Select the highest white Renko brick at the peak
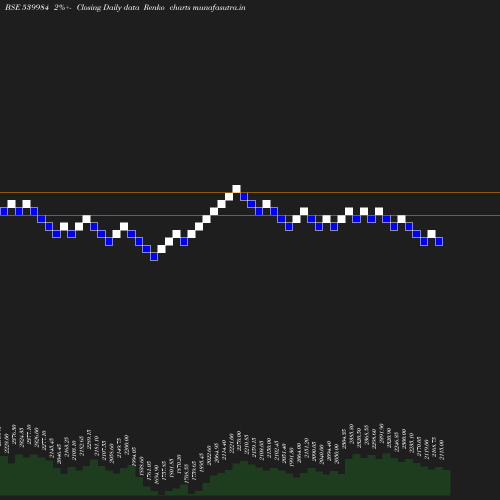Viewport: 500px width, 500px height. click(236, 189)
